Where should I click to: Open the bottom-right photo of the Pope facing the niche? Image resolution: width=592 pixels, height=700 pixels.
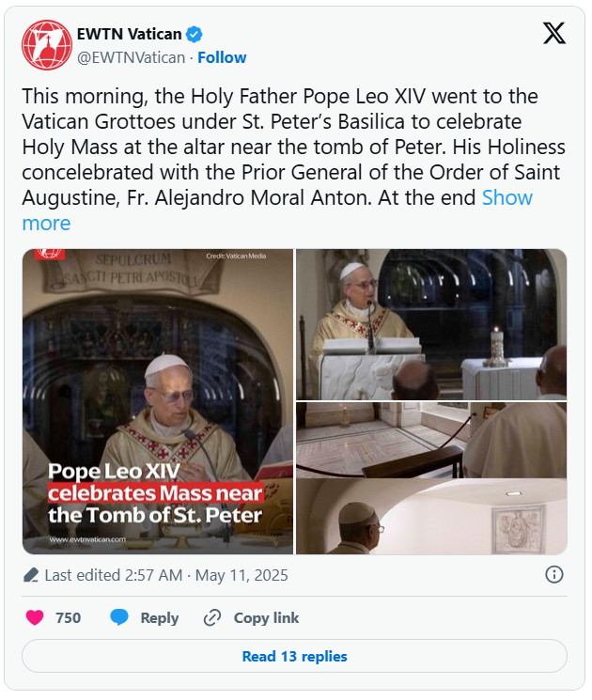431,518
